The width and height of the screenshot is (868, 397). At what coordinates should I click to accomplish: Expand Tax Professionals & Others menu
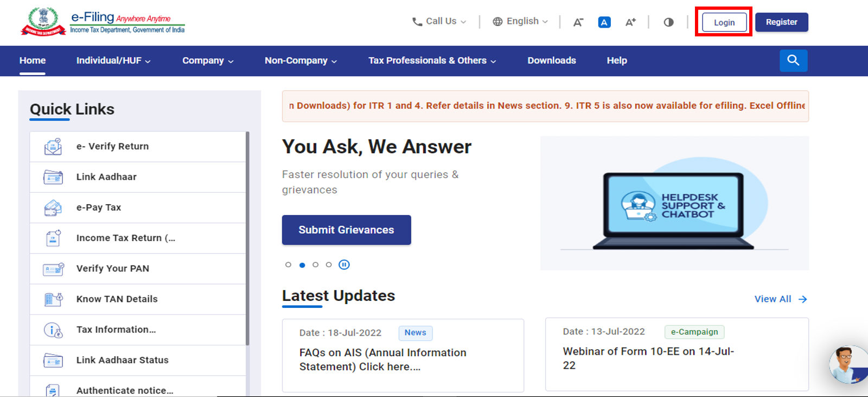(x=432, y=61)
